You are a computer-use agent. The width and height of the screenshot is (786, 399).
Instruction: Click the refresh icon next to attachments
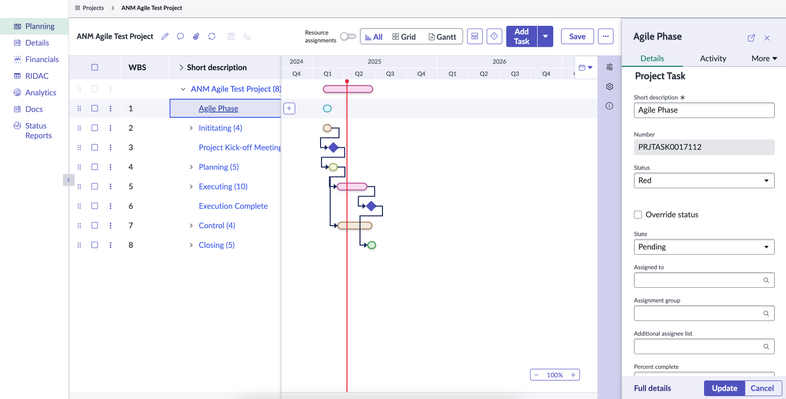pyautogui.click(x=212, y=37)
